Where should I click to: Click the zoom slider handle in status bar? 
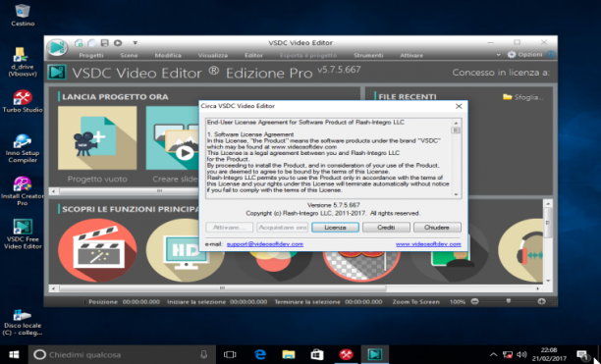(x=509, y=301)
